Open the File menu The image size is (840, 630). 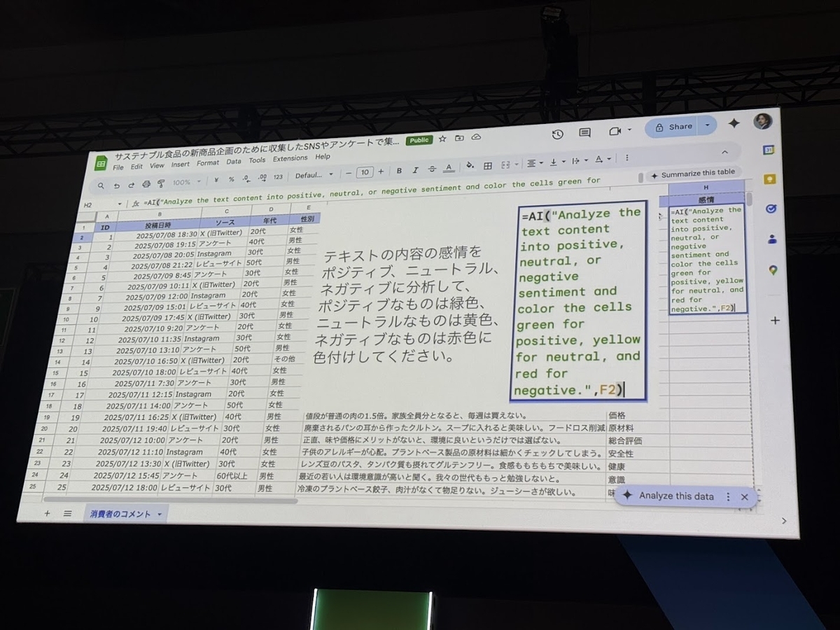118,167
